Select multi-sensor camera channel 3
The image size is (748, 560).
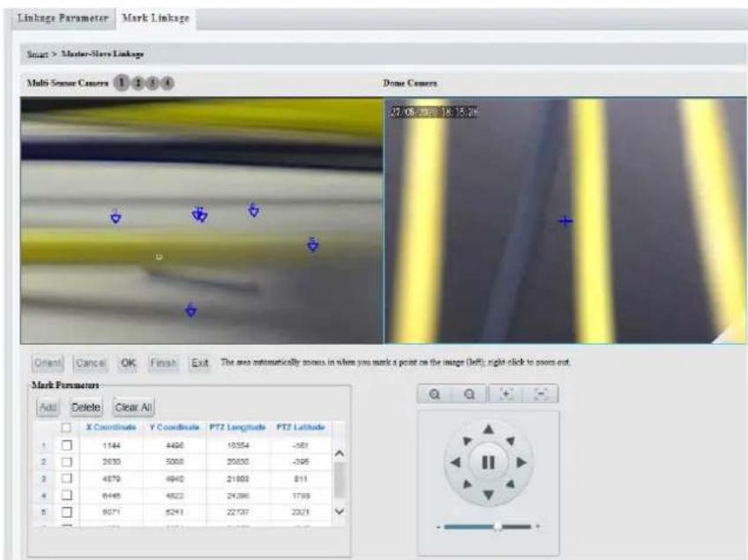click(153, 83)
